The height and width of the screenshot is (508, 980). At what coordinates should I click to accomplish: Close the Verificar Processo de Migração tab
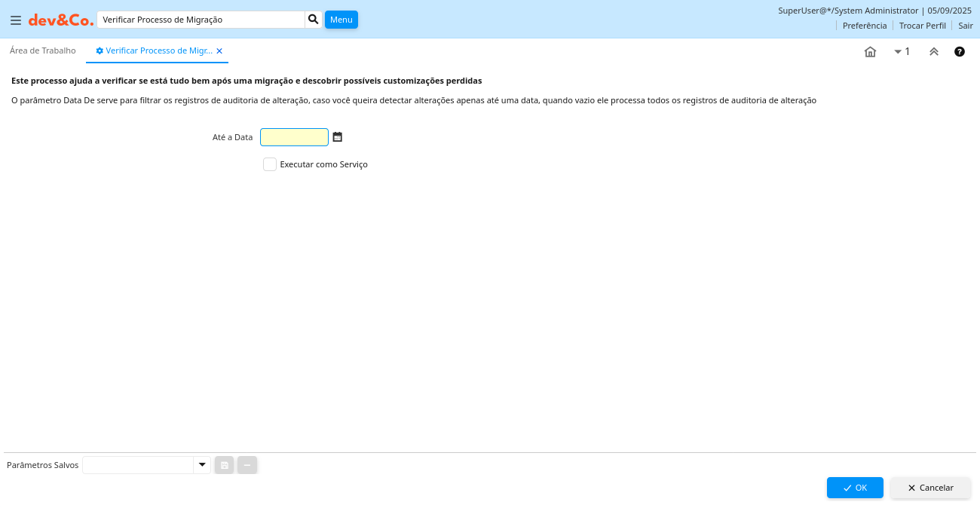pyautogui.click(x=219, y=51)
